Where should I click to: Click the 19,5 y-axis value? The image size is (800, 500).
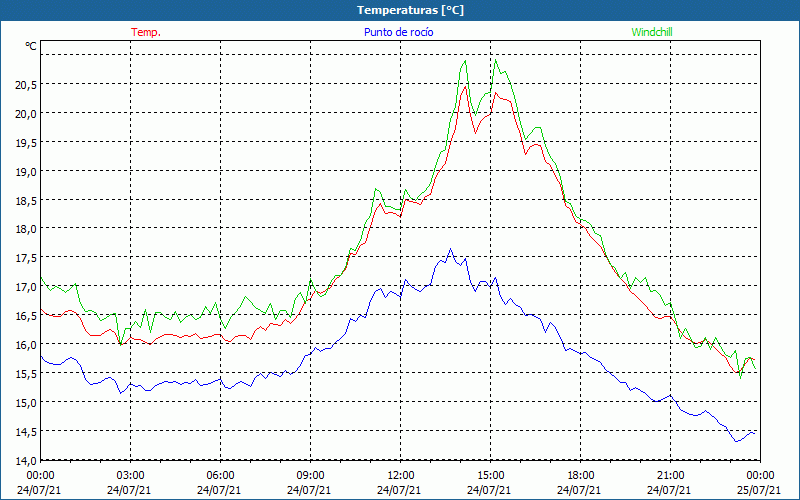pyautogui.click(x=26, y=142)
